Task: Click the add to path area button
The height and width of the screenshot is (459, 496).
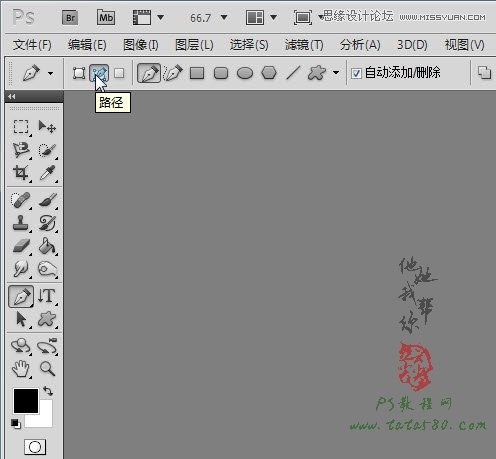Action: (484, 73)
